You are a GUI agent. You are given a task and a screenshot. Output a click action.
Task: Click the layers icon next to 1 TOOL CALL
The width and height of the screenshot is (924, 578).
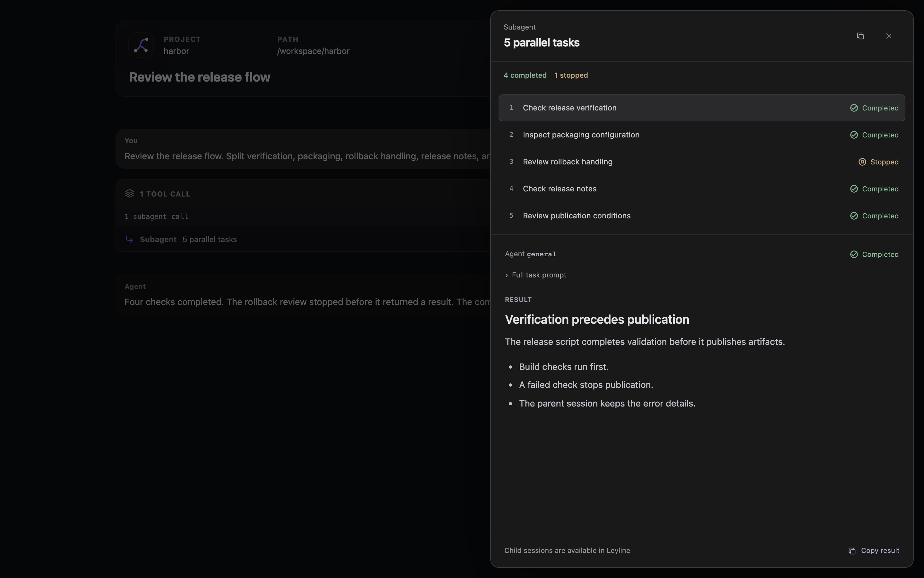tap(129, 193)
